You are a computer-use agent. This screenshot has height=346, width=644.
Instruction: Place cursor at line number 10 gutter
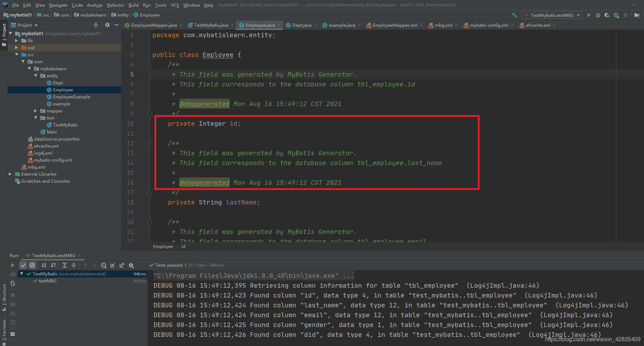pyautogui.click(x=130, y=124)
